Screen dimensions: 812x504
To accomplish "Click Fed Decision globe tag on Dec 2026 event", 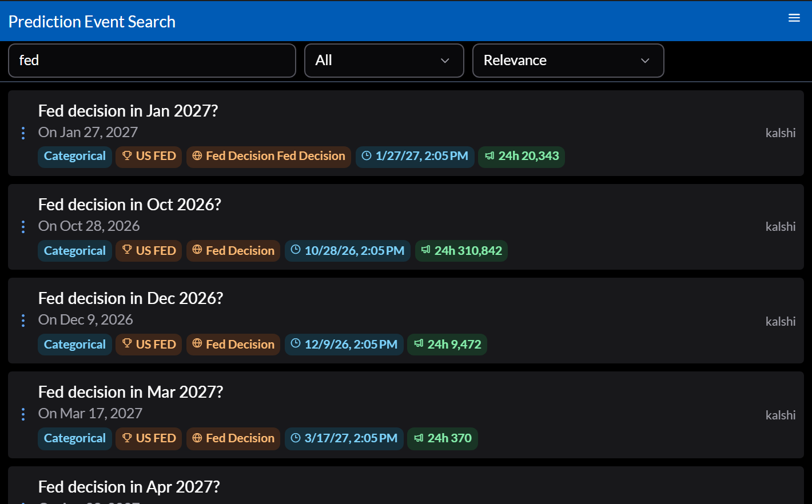I will [233, 345].
